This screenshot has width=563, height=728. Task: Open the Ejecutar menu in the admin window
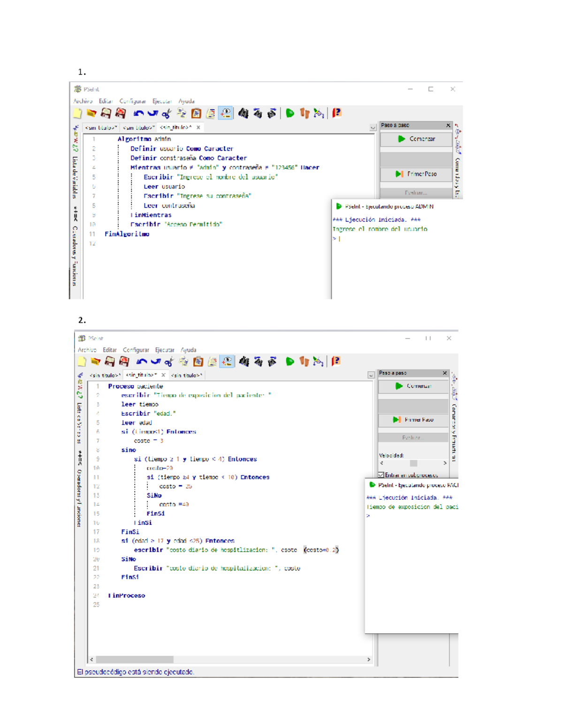pyautogui.click(x=162, y=101)
